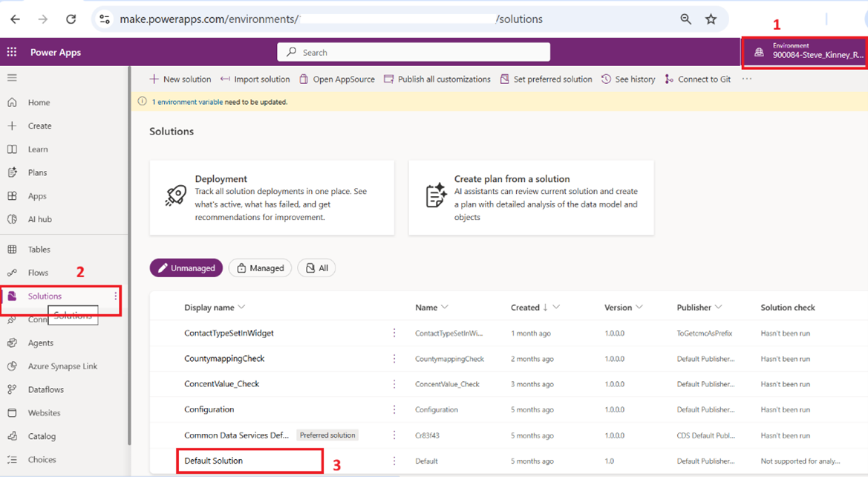Viewport: 868px width, 477px height.
Task: Open AI hub in the sidebar
Action: [39, 219]
